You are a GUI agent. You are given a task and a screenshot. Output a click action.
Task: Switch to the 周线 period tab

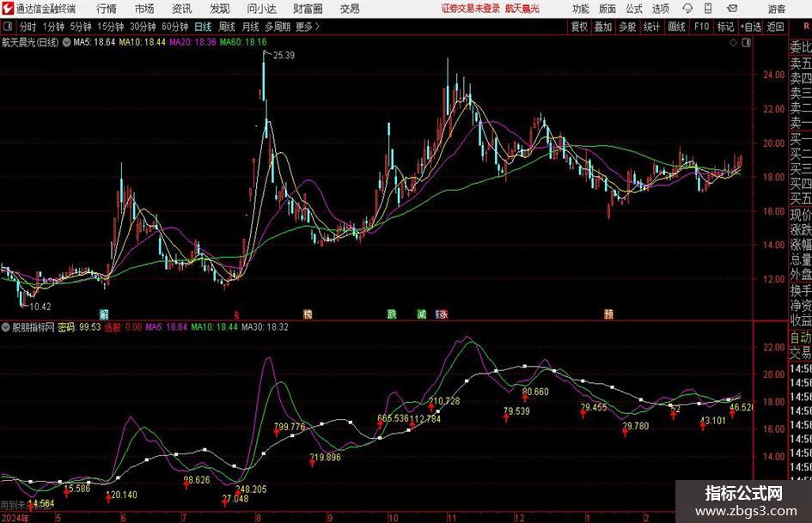pyautogui.click(x=227, y=27)
